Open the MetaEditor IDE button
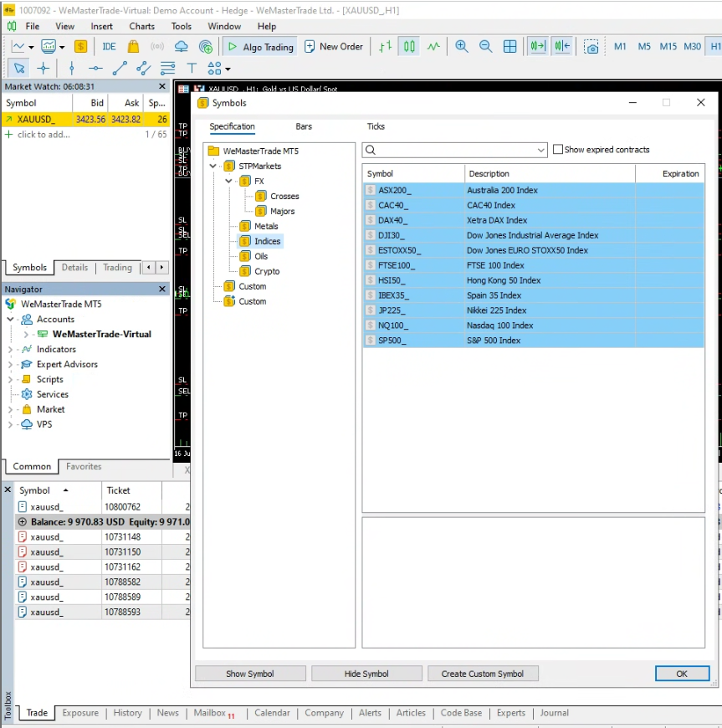 point(109,46)
